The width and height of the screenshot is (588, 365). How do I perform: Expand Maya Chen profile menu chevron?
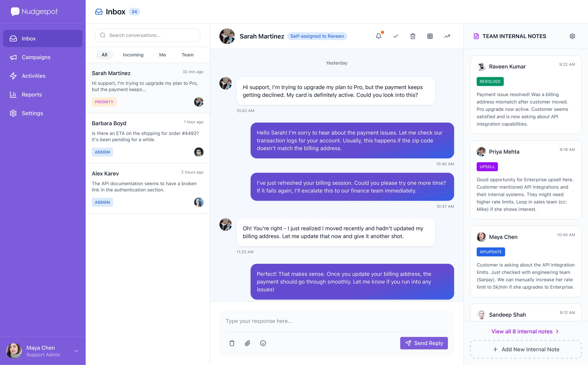[76, 351]
